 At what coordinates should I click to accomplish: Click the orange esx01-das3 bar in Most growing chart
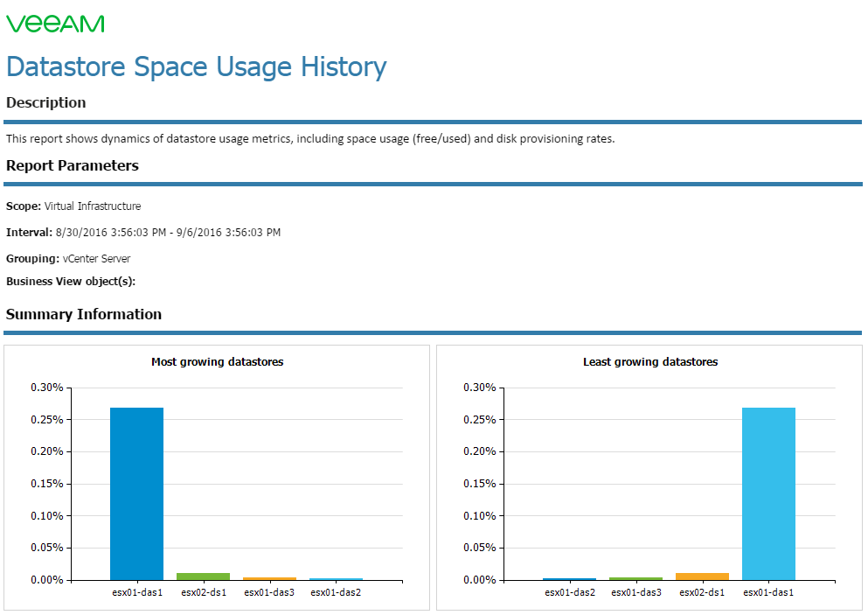point(269,578)
